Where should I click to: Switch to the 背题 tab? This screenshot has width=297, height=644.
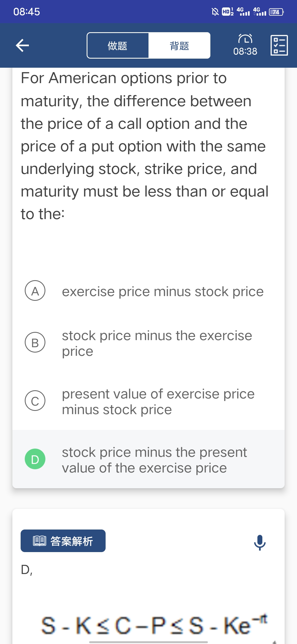(x=179, y=46)
